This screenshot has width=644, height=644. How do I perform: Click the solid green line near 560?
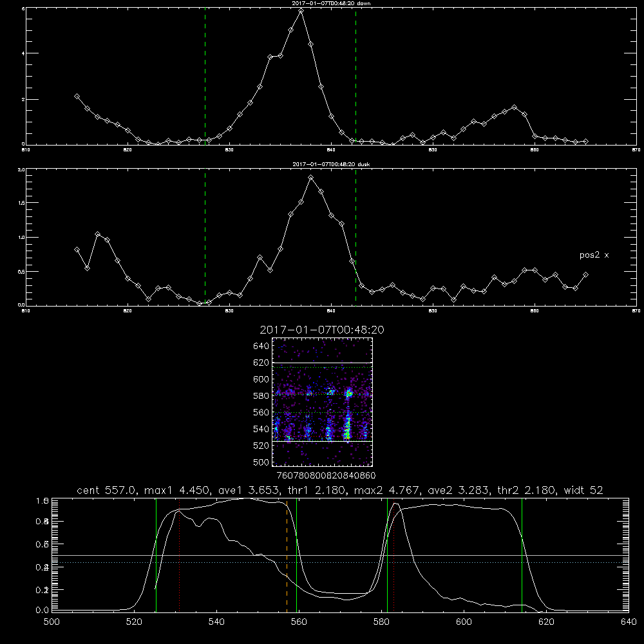tap(296, 554)
